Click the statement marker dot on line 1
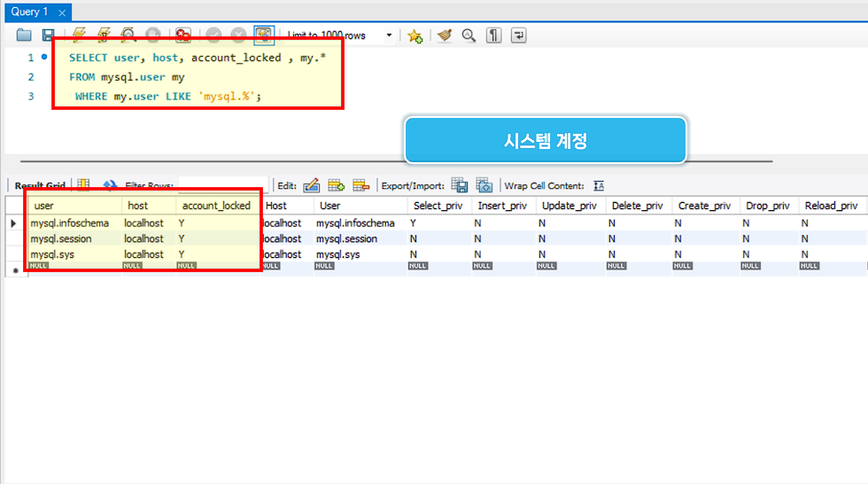The image size is (868, 484). click(x=44, y=57)
